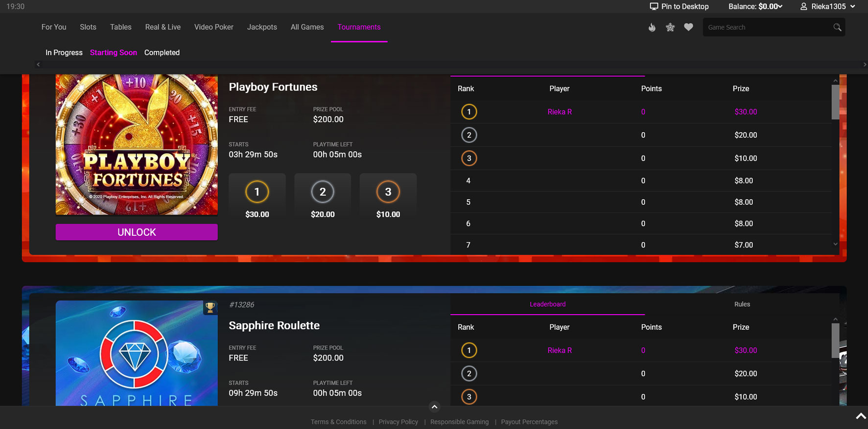
Task: Go to the Jackpots menu
Action: coord(262,27)
